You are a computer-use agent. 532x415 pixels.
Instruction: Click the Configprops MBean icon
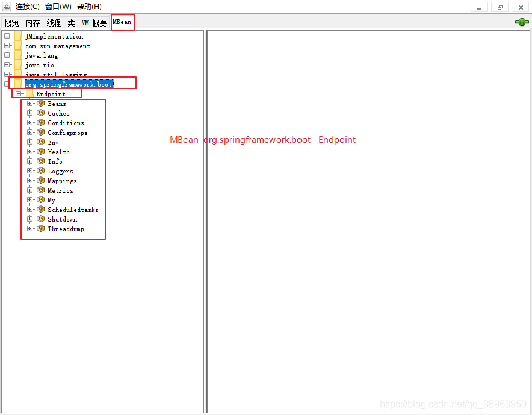tap(41, 132)
